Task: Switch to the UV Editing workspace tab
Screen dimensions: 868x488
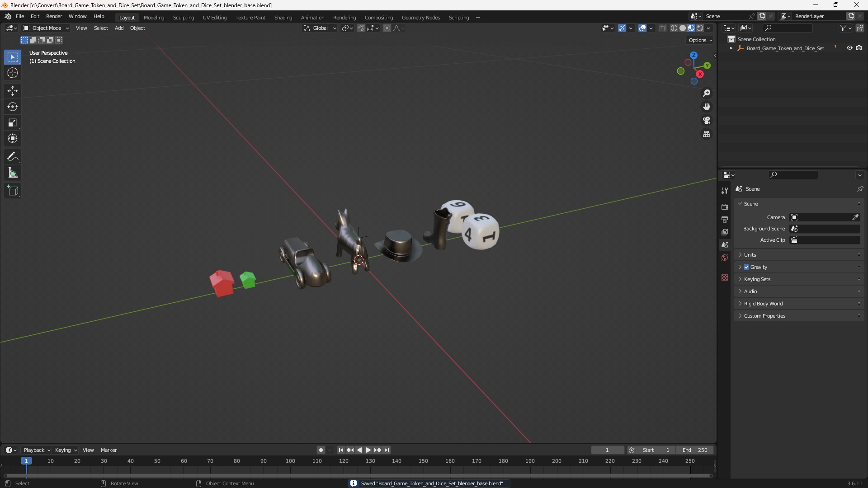Action: coord(215,18)
